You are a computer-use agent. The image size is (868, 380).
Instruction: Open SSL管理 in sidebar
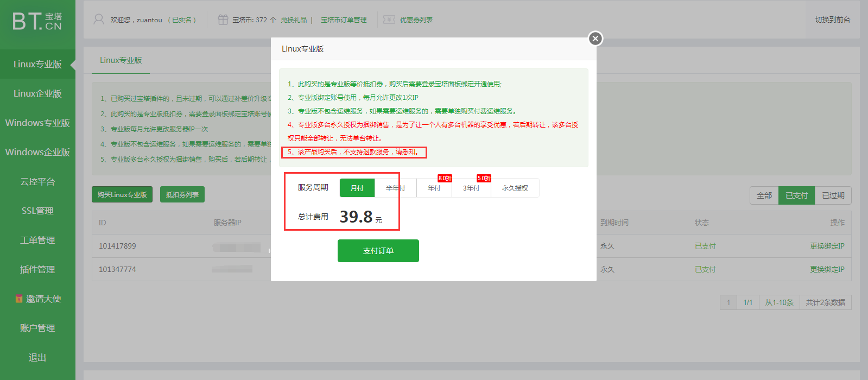tap(37, 211)
